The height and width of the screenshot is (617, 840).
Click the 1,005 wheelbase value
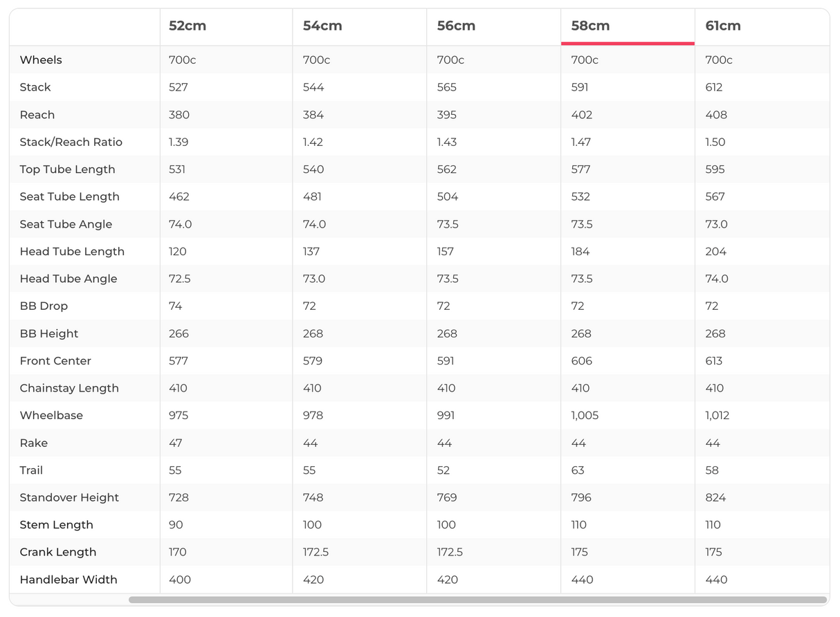585,416
